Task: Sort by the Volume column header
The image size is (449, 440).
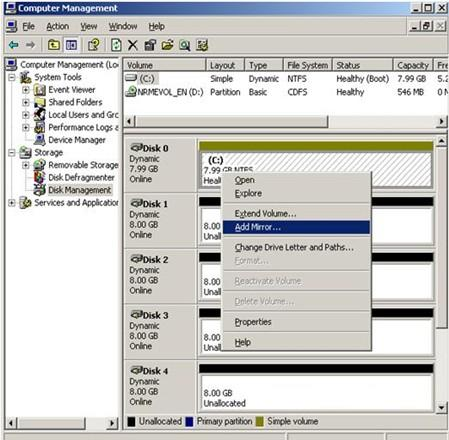Action: point(165,65)
